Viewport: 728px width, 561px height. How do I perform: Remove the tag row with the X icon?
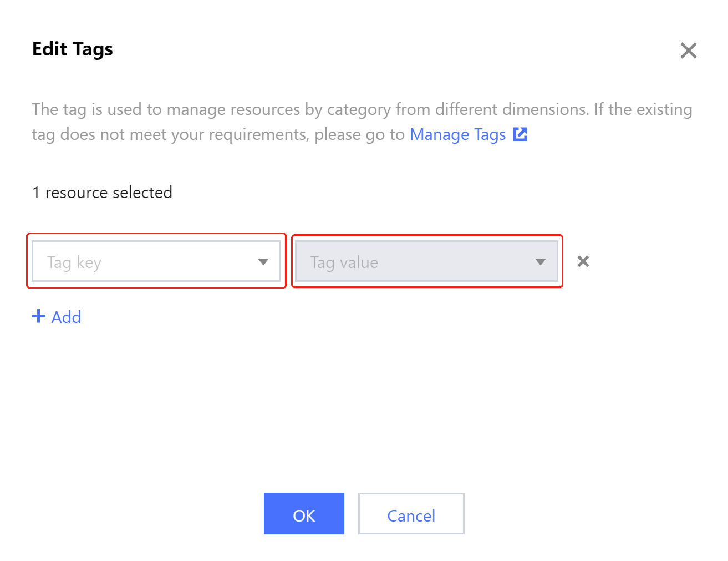(x=583, y=261)
